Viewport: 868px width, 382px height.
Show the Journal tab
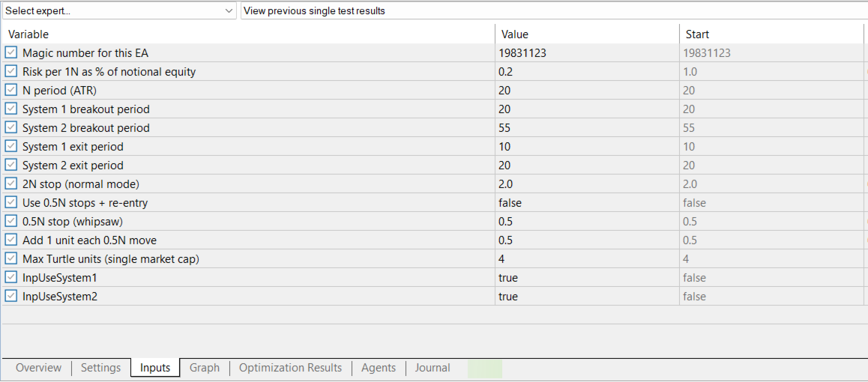(433, 368)
